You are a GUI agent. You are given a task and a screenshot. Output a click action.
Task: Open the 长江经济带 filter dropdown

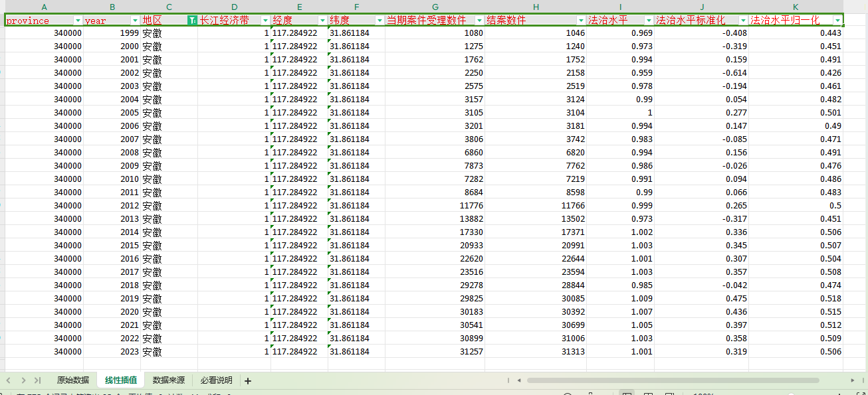[x=265, y=21]
